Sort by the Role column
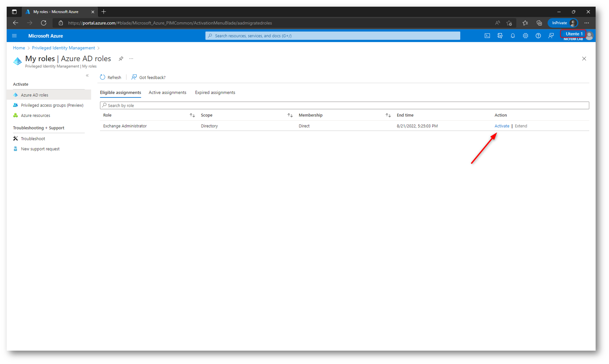 192,115
